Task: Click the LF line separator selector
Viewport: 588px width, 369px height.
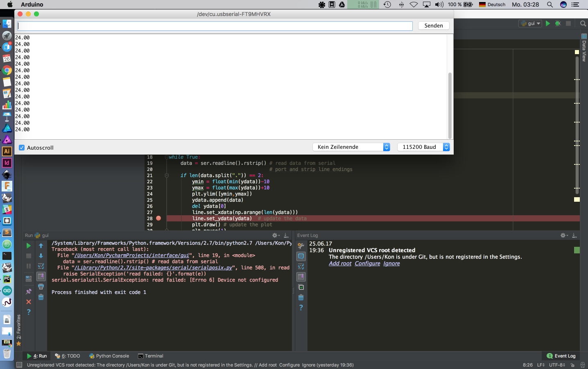Action: pos(541,365)
